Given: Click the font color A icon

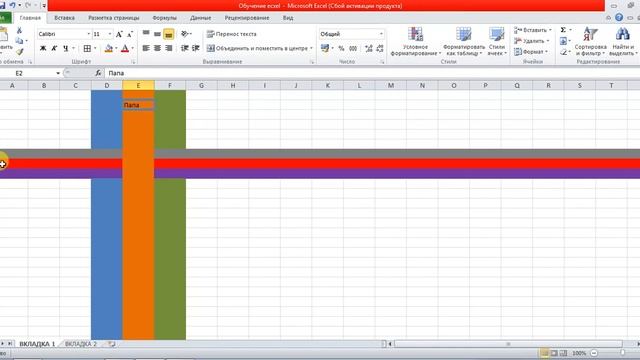Looking at the screenshot, I should (125, 48).
